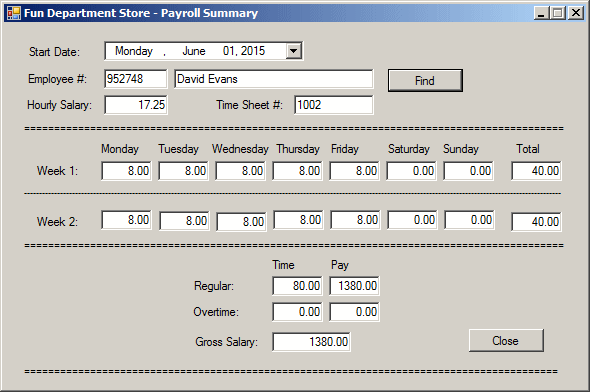590x392 pixels.
Task: Click the Week 1 Tuesday hours field
Action: click(184, 171)
